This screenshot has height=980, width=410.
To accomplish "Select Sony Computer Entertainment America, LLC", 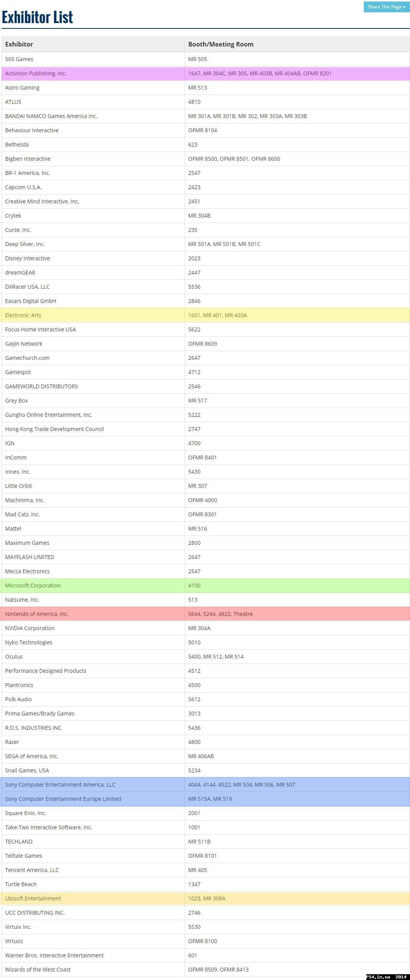I will [x=60, y=785].
